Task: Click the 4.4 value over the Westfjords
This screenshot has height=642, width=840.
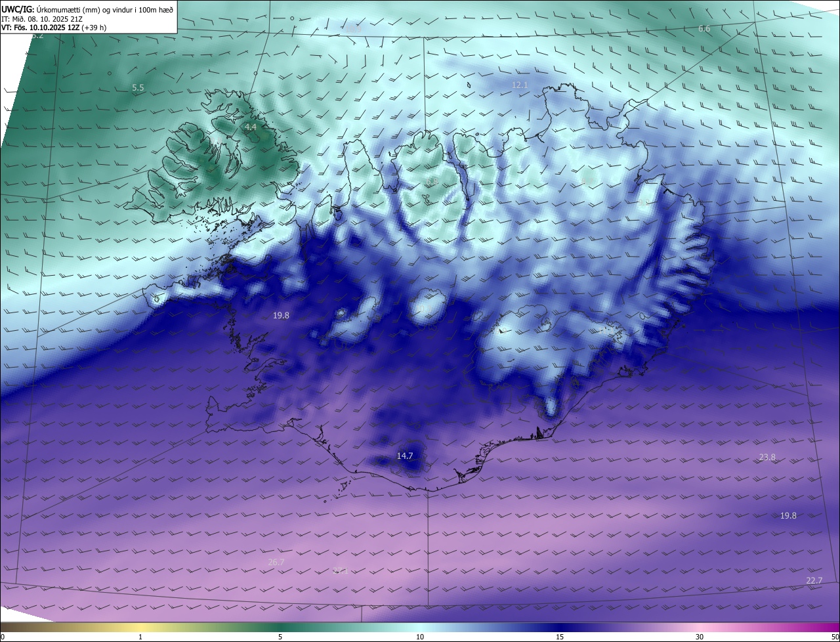Action: 251,127
